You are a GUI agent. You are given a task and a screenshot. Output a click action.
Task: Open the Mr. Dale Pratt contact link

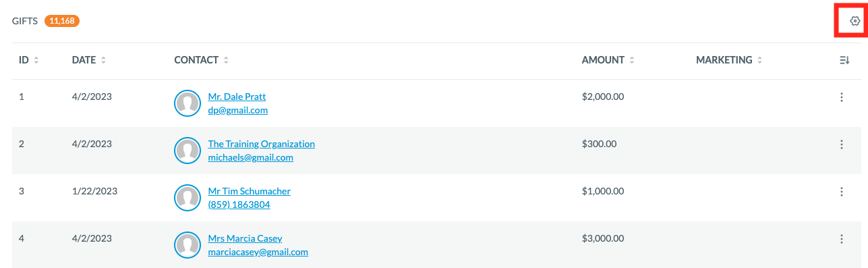coord(237,97)
